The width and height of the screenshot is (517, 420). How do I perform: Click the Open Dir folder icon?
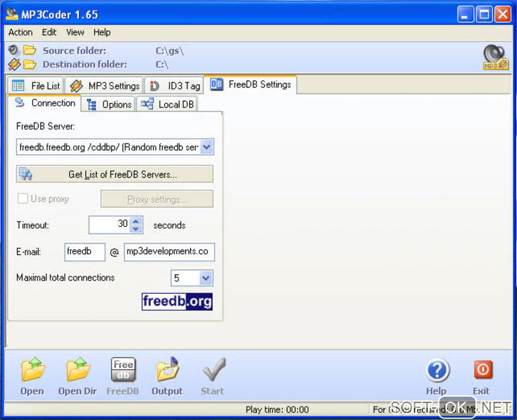click(x=78, y=369)
